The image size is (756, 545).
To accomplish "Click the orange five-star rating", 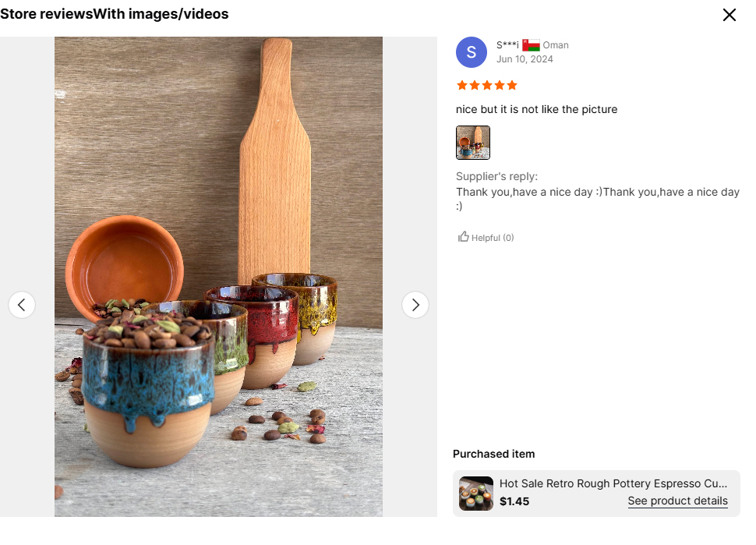I will tap(486, 85).
